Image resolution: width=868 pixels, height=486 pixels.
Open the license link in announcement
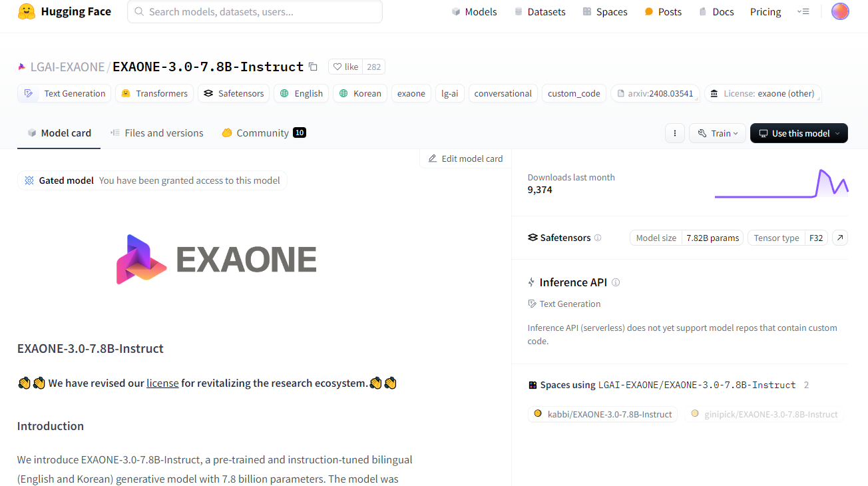click(162, 383)
